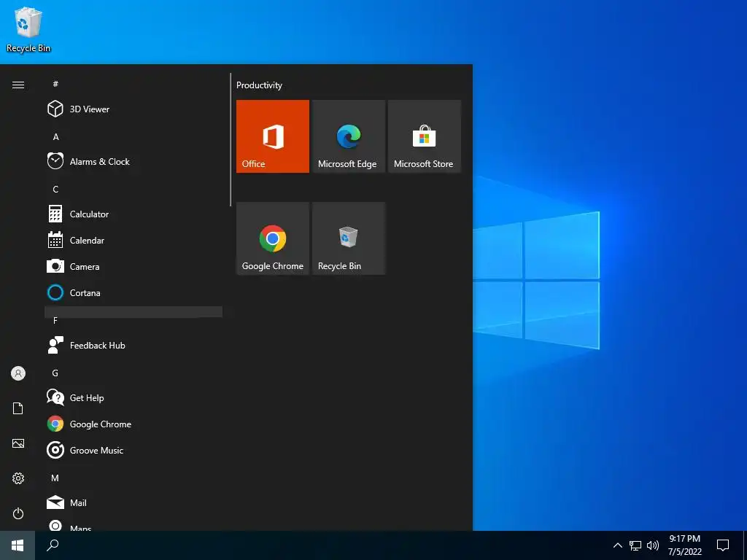
Task: Open the Pictures shortcut icon
Action: pyautogui.click(x=18, y=443)
